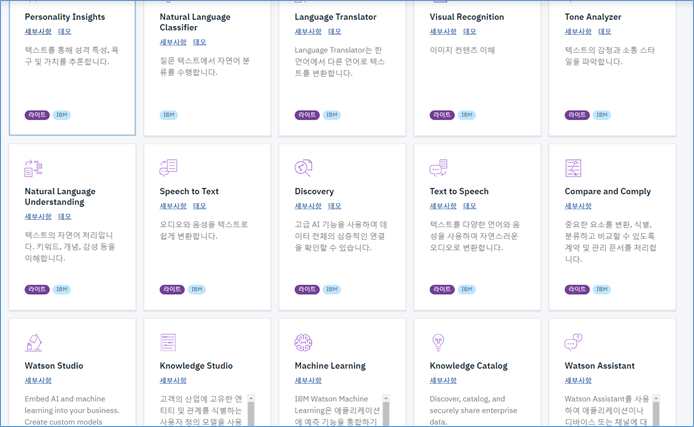Select the Speech to Text card title

189,192
